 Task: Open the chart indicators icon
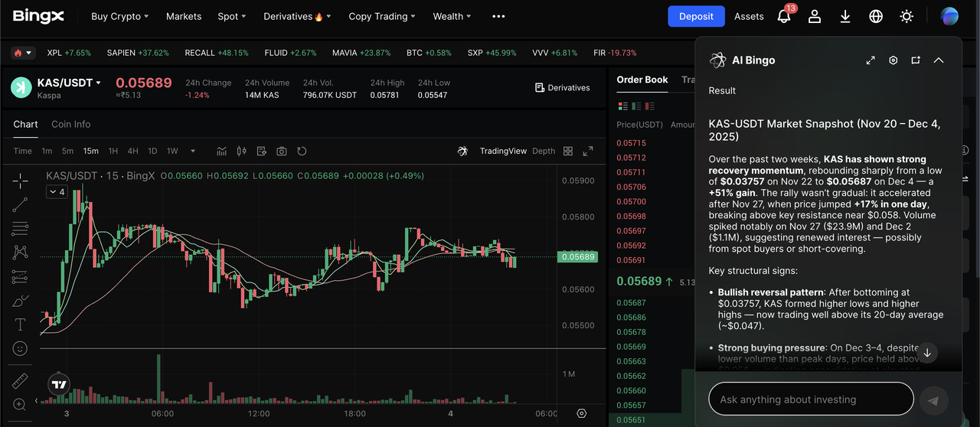[x=222, y=151]
